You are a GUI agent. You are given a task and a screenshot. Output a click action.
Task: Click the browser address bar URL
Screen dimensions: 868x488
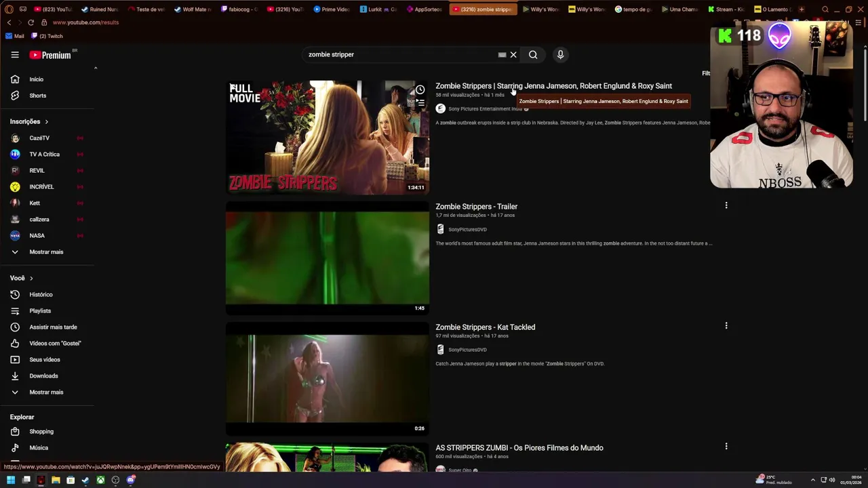85,22
